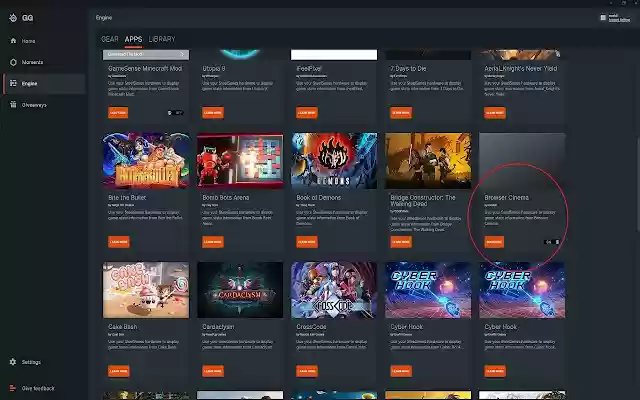This screenshot has width=640, height=400.
Task: Open the CrossCode artwork thumbnail
Action: [x=334, y=290]
